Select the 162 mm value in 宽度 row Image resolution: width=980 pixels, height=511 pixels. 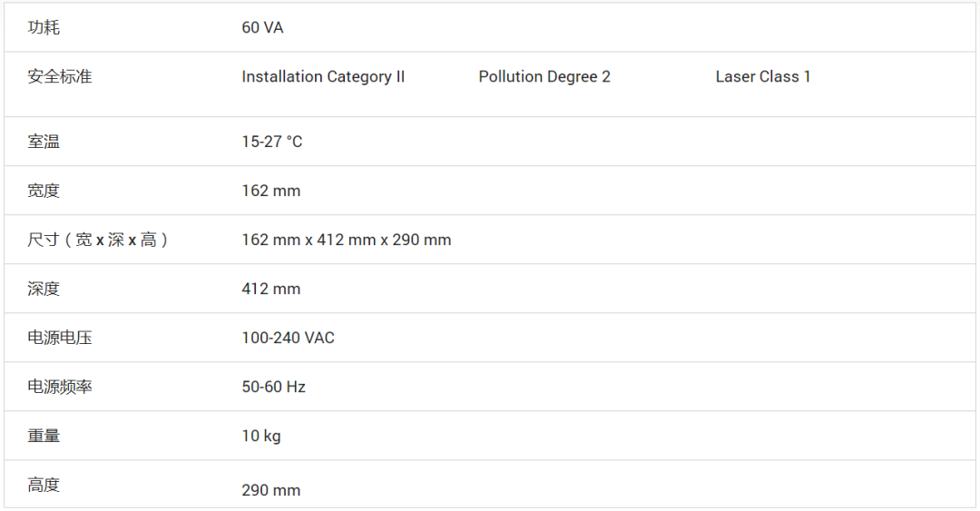coord(270,191)
